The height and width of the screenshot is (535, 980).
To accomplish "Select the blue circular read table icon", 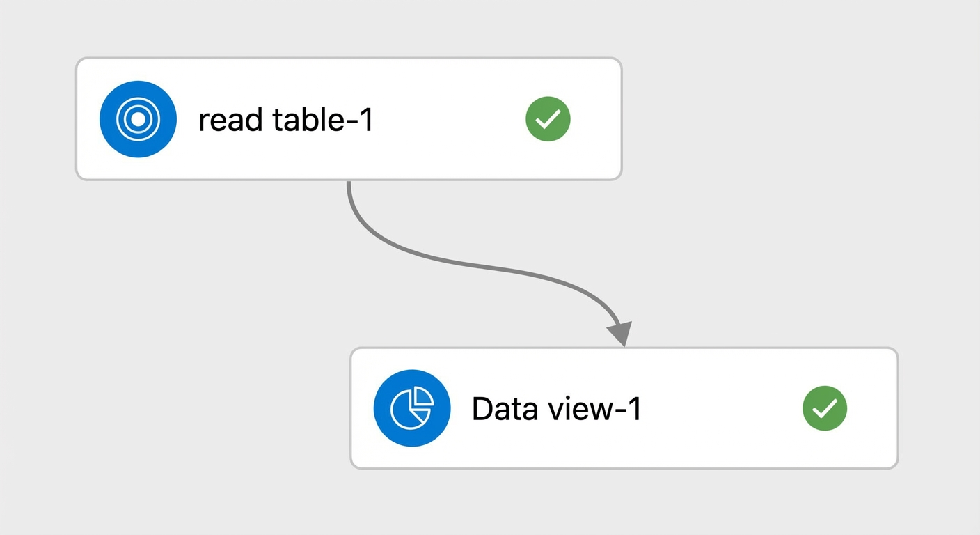I will 138,119.
